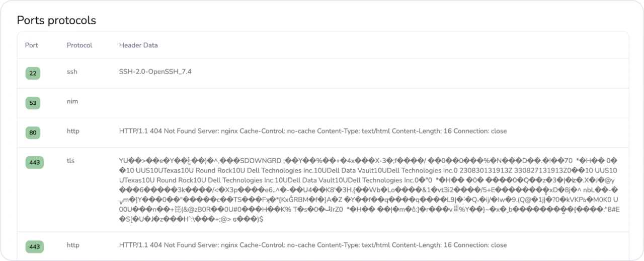Click the port 80 badge

pos(33,133)
